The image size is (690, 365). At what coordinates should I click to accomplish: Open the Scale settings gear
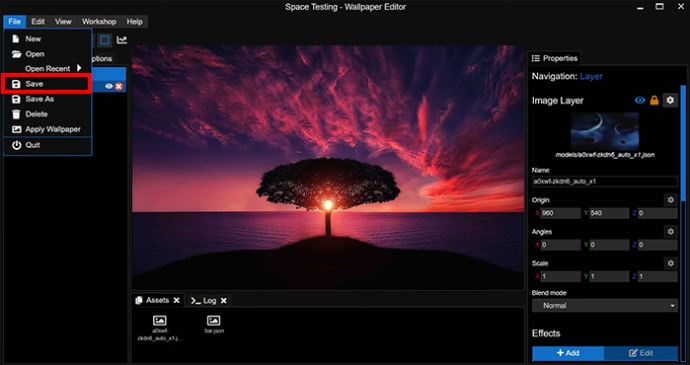tap(670, 263)
